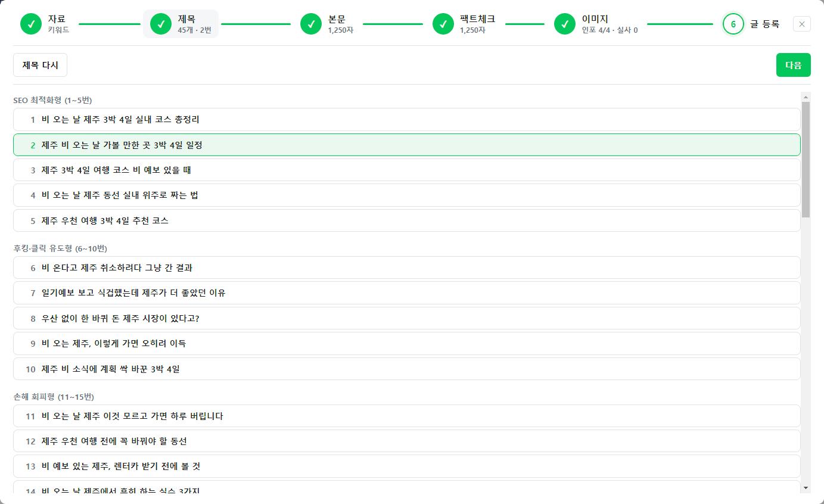Choose title 11 이것 모르고 가면 하루 버립니다
This screenshot has height=504, width=824.
pyautogui.click(x=406, y=416)
